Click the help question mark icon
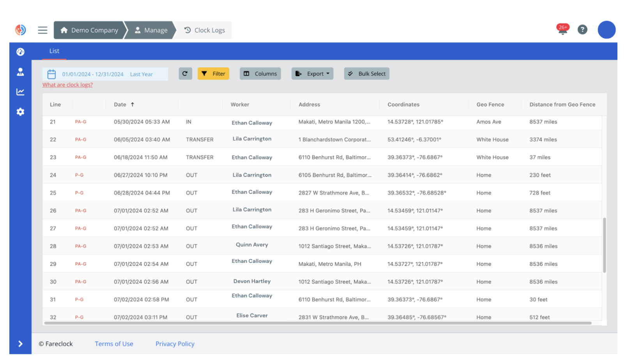 coord(582,30)
